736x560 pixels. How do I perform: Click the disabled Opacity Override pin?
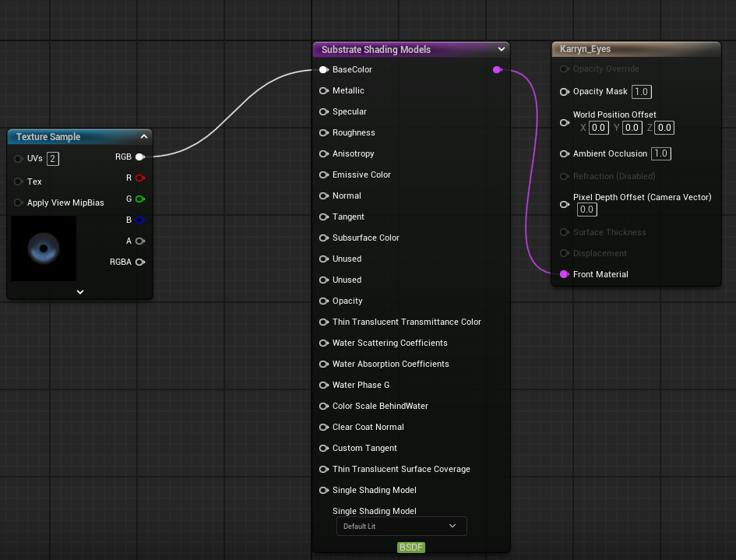(564, 69)
